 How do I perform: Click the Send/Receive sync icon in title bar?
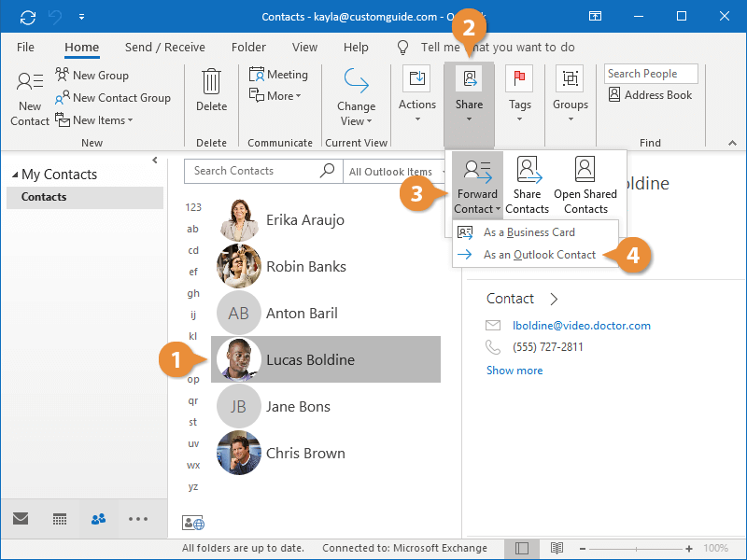coord(28,17)
